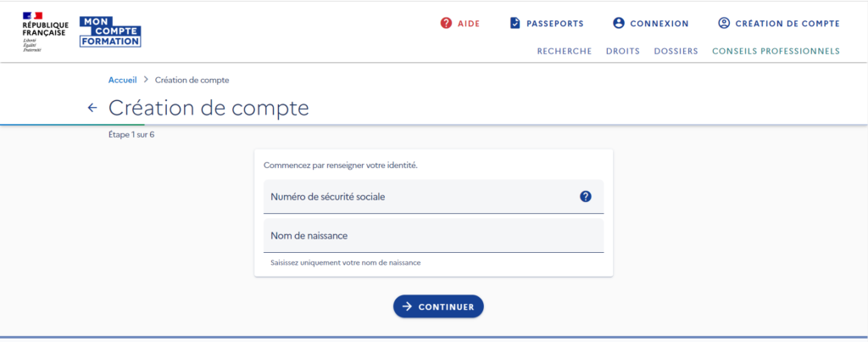Screen dimensions: 868x342
Task: Click the Connexion user profile icon
Action: [618, 23]
